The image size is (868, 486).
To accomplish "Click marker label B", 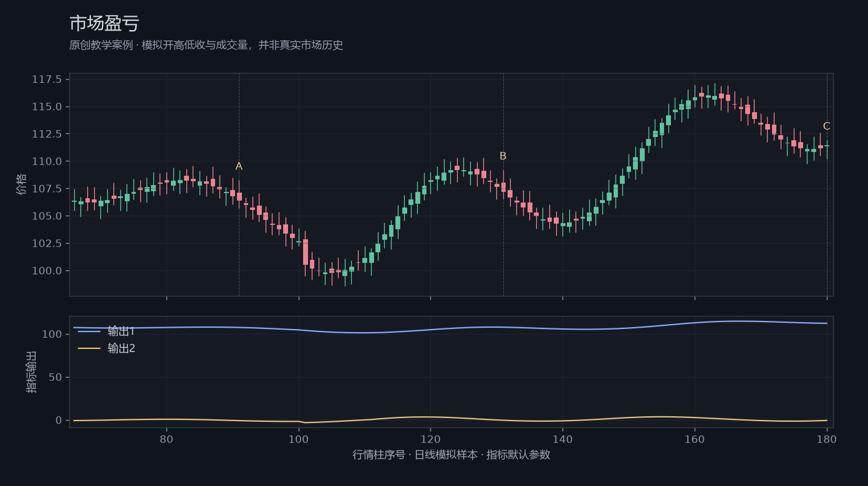I will click(503, 156).
